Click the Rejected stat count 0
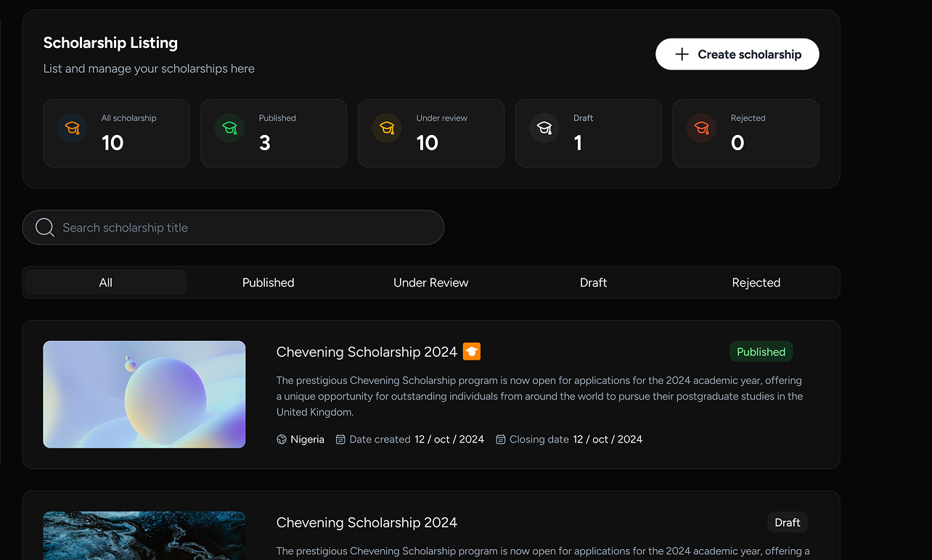Screen dimensions: 932x560 click(737, 143)
